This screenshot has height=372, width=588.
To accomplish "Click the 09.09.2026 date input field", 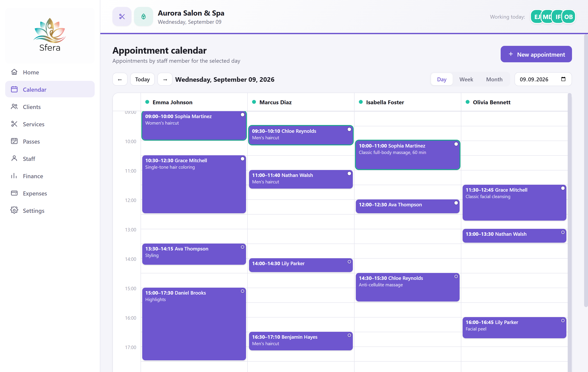I will (543, 79).
